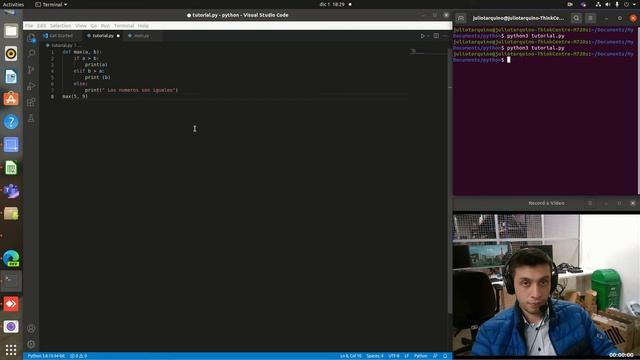Open the errors and warnings status item
Viewport: 640px width, 360px height.
click(78, 356)
